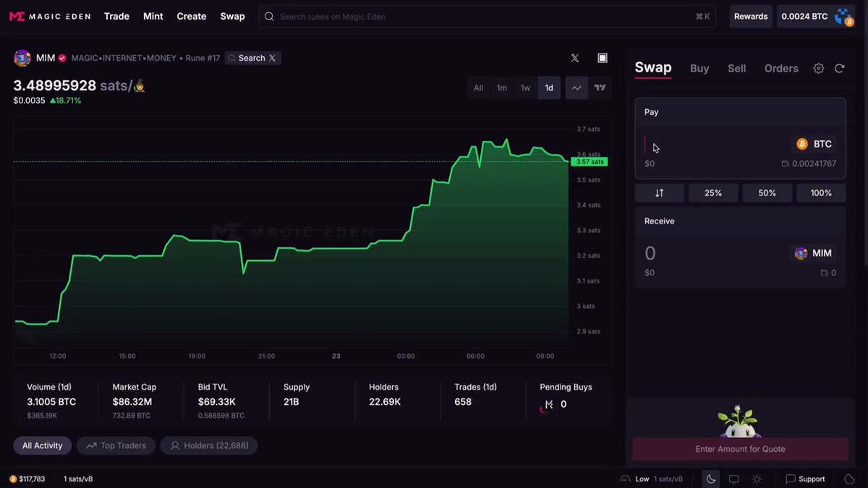This screenshot has width=868, height=488.
Task: Click the bitcoin price $117,783 indicator
Action: 27,479
